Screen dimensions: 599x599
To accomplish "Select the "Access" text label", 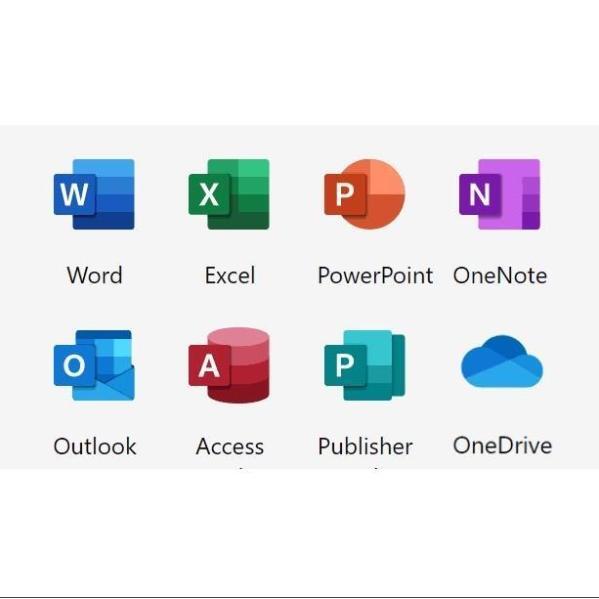I will 230,446.
